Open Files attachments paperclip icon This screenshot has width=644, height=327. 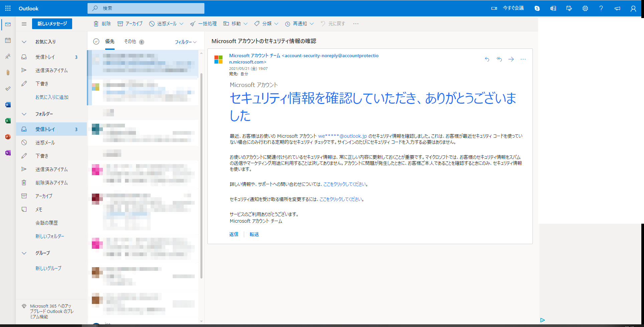click(x=8, y=73)
